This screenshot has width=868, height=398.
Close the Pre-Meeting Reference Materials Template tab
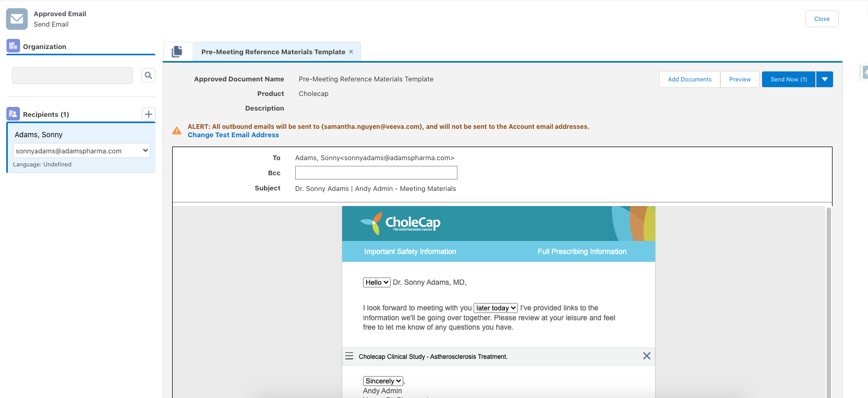tap(351, 52)
